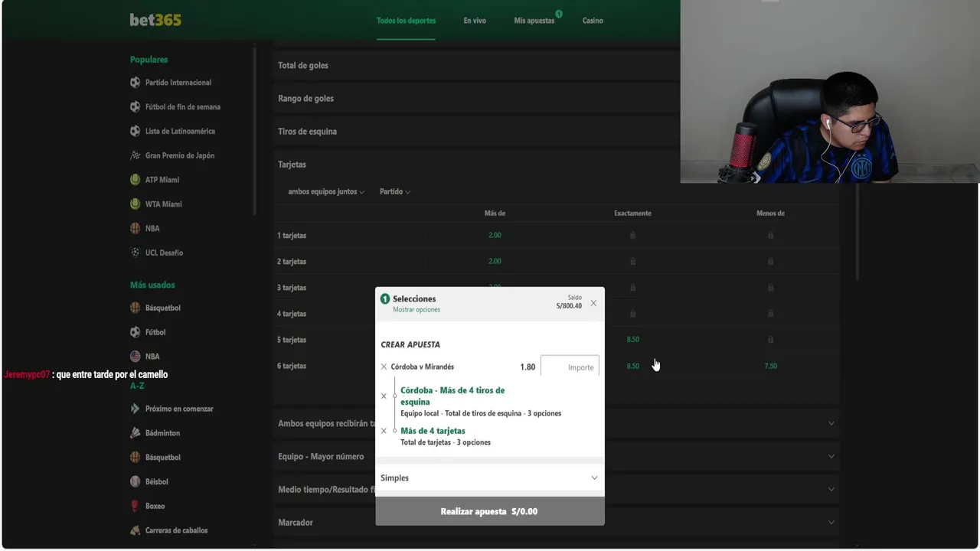Click NBA flag icon under Más usados

click(136, 357)
